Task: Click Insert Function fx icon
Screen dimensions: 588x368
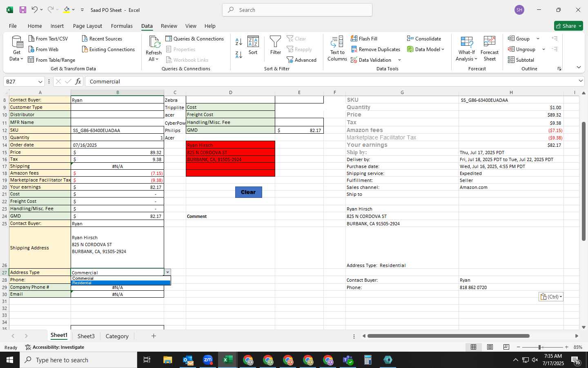Action: click(78, 81)
